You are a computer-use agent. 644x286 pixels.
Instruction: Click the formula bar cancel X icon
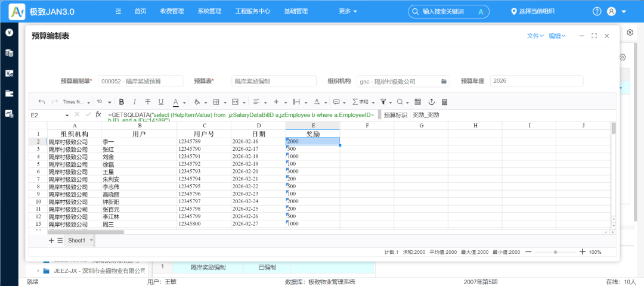click(77, 115)
